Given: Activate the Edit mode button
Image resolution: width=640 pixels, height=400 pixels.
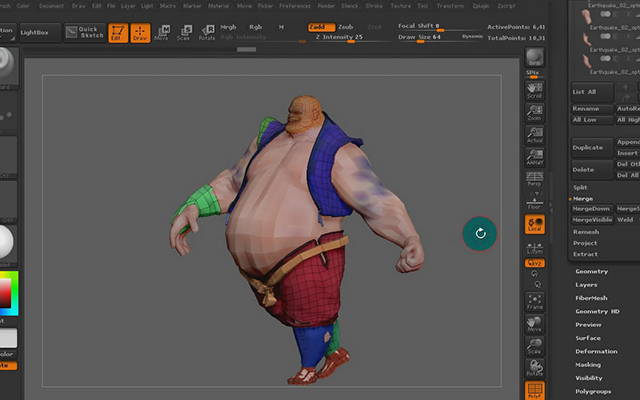Looking at the screenshot, I should (118, 33).
